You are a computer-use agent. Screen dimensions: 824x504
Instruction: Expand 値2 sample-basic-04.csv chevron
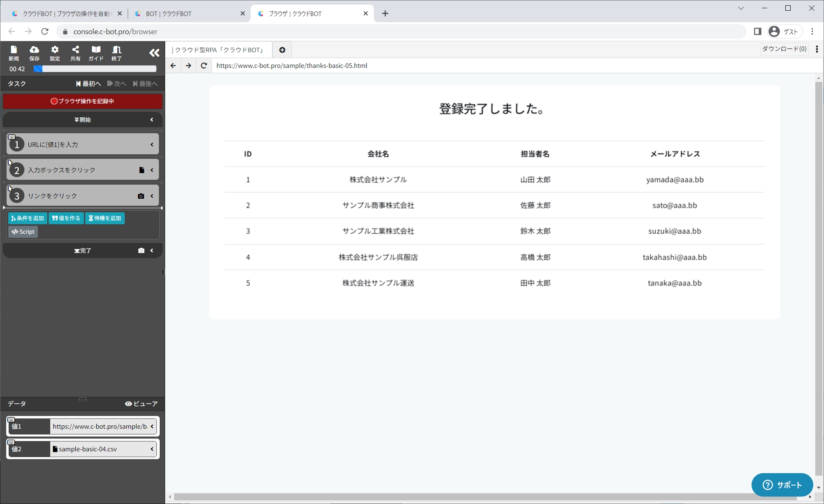152,449
